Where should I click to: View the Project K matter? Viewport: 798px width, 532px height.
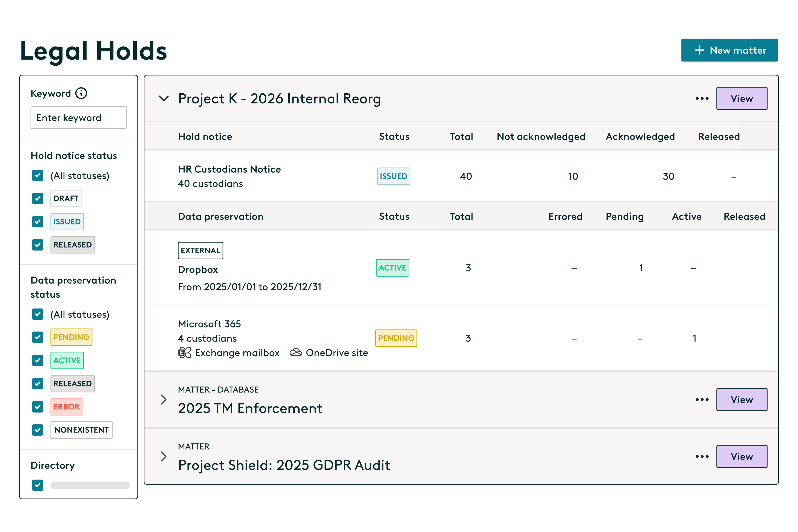[x=742, y=98]
